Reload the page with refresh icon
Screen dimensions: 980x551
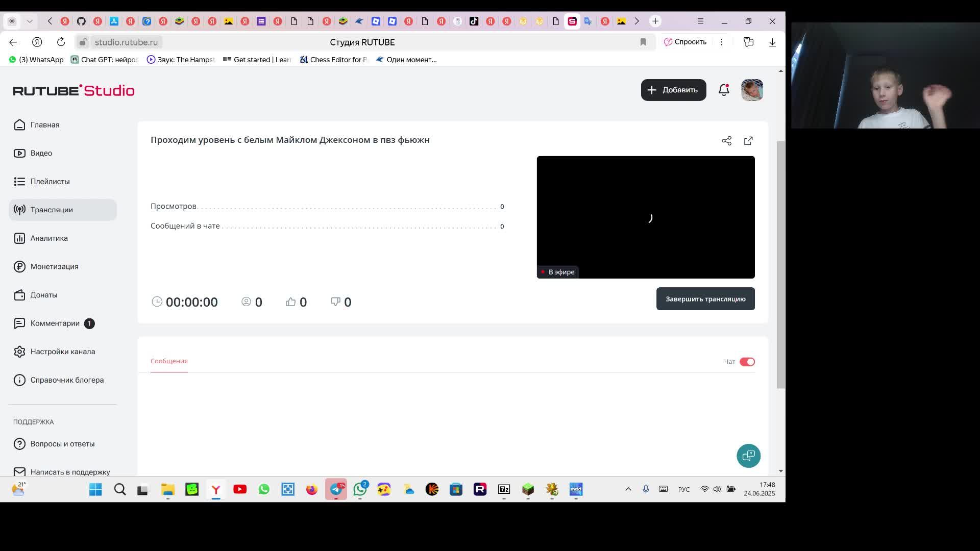(x=61, y=42)
